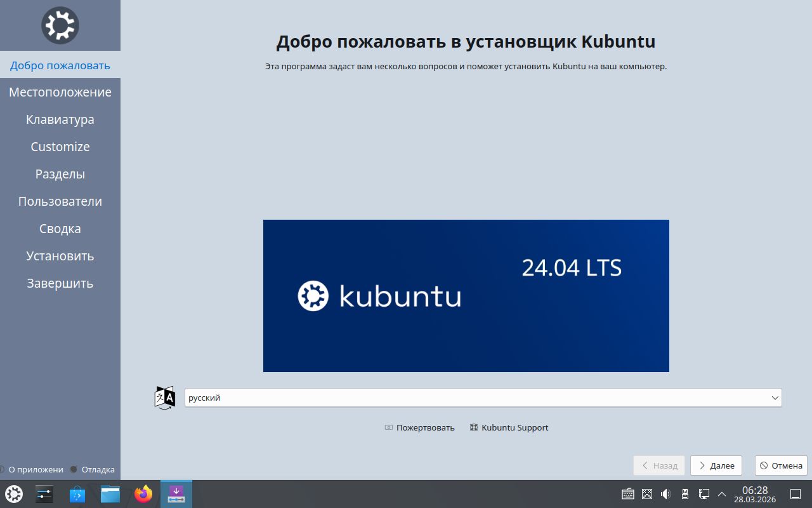Select Завершить step in sidebar
This screenshot has height=508, width=812.
pos(60,283)
